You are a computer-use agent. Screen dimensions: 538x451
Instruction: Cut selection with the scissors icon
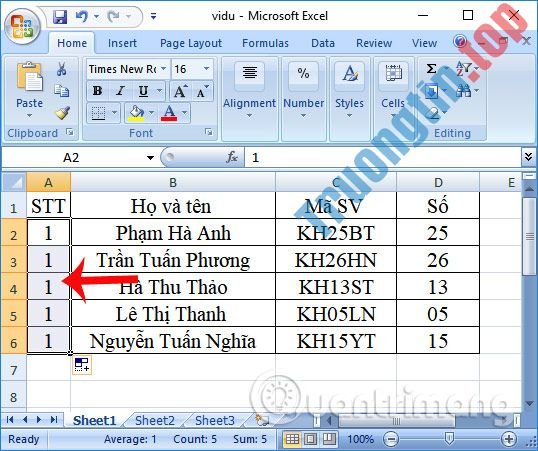[x=62, y=69]
